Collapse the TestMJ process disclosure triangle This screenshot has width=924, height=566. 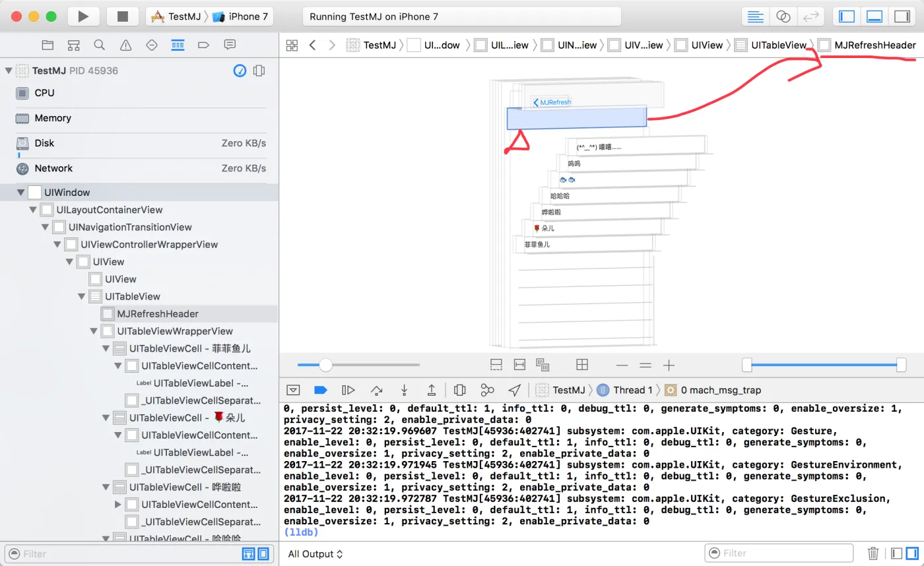point(9,70)
